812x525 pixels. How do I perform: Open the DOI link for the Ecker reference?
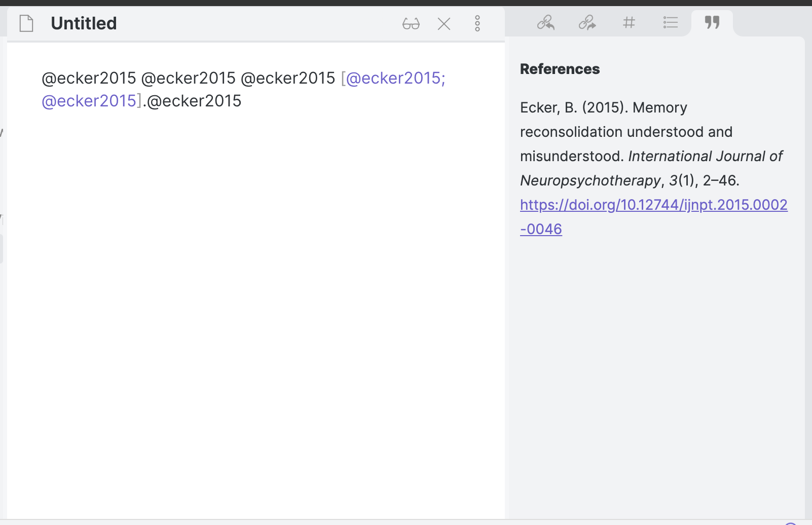click(x=653, y=205)
